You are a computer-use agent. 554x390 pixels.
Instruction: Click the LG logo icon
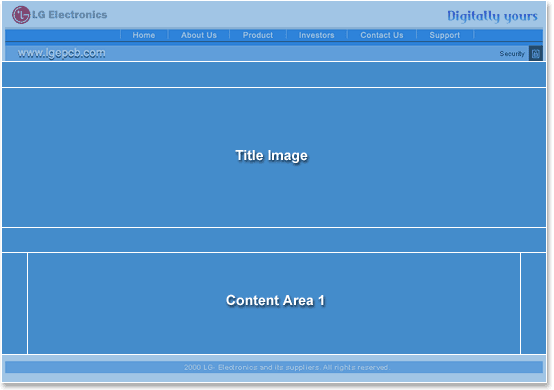(x=21, y=15)
